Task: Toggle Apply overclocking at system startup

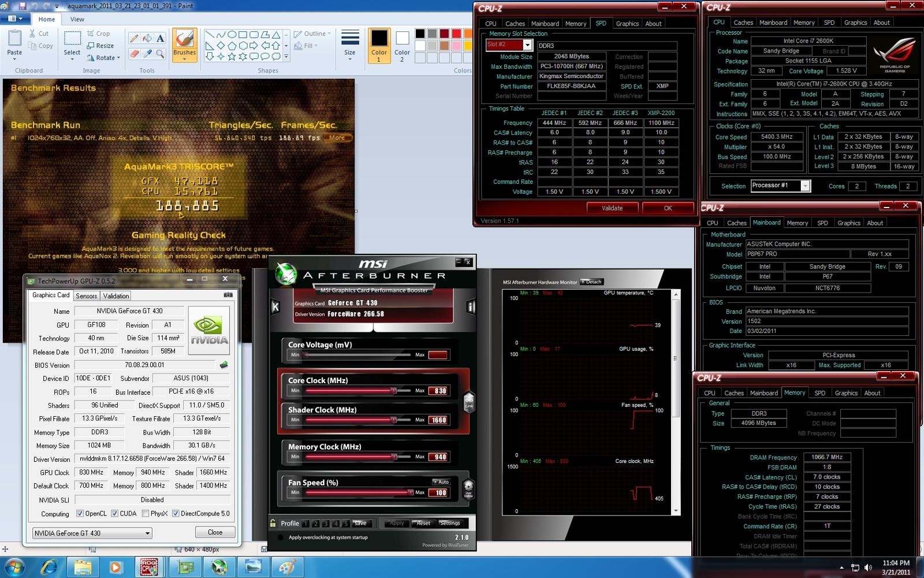Action: coord(281,538)
